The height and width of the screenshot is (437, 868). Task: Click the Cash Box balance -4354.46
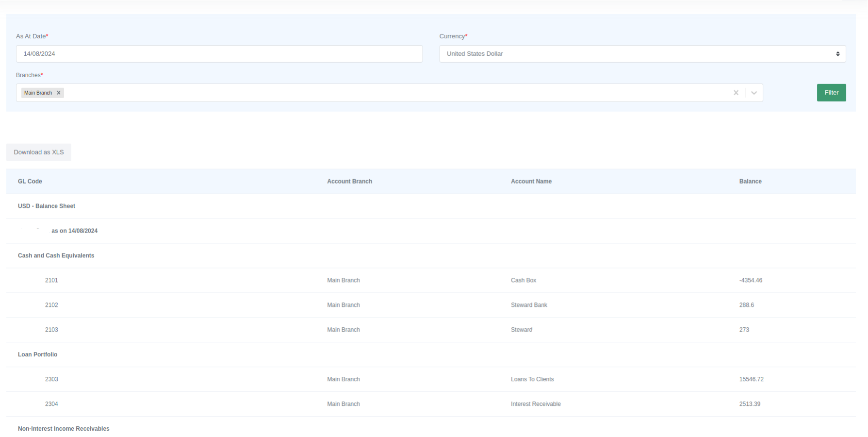(751, 281)
